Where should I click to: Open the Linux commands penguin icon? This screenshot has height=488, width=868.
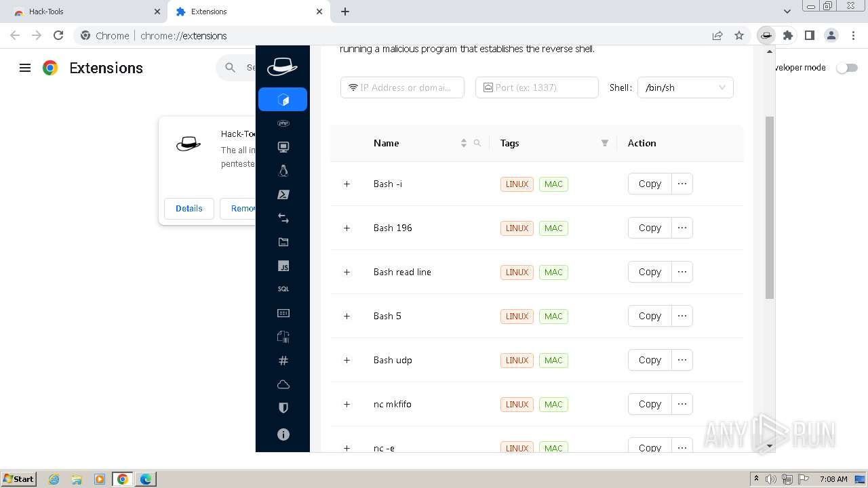pos(283,171)
